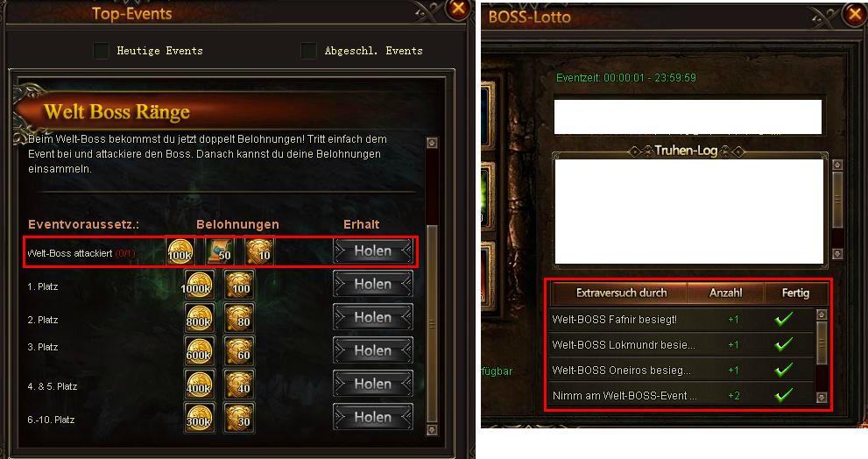Click the green checkmark for Welt-BOSS Fafnir
The width and height of the screenshot is (868, 459).
(783, 318)
